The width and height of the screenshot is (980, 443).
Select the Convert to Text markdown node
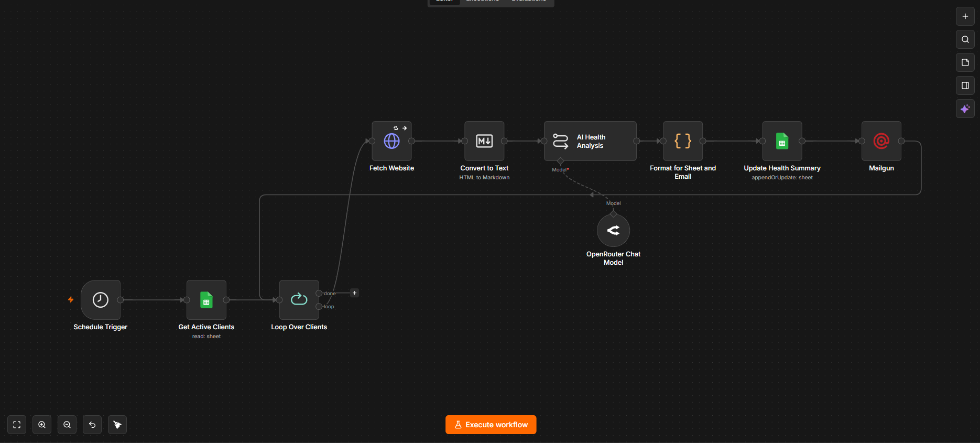click(484, 141)
